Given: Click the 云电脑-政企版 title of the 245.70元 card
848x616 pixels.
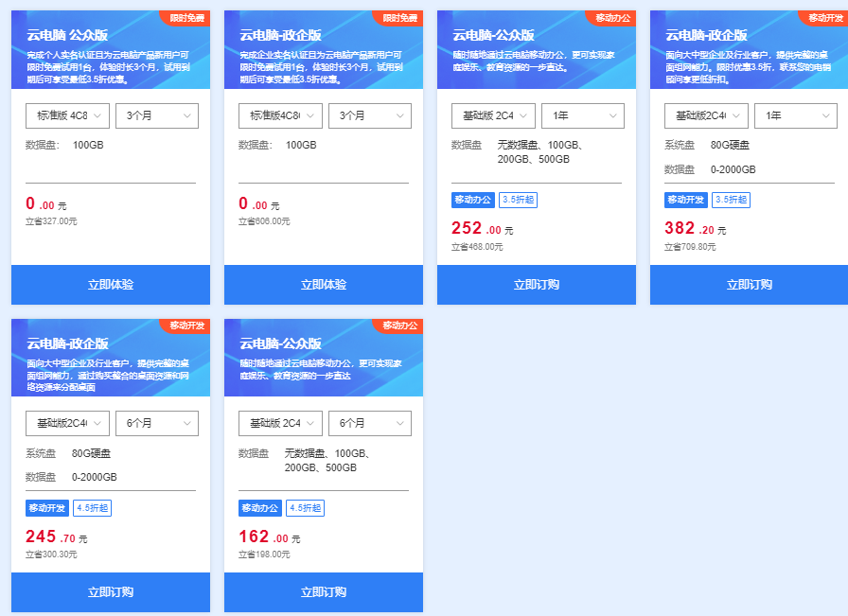Looking at the screenshot, I should coord(67,343).
